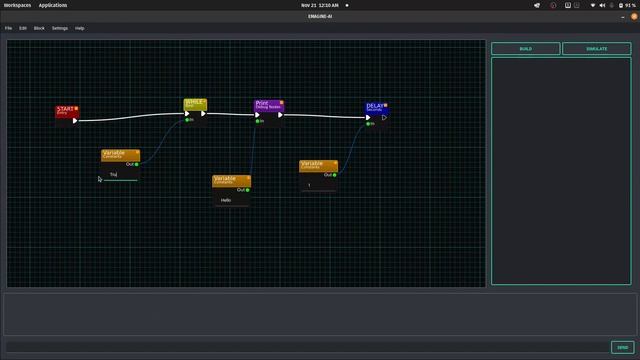Click the BUILD button
Screen dimensions: 640x360
[525, 49]
